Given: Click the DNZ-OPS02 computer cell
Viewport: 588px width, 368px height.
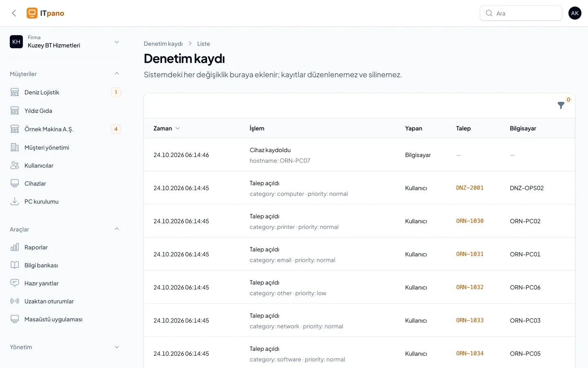Looking at the screenshot, I should [527, 188].
